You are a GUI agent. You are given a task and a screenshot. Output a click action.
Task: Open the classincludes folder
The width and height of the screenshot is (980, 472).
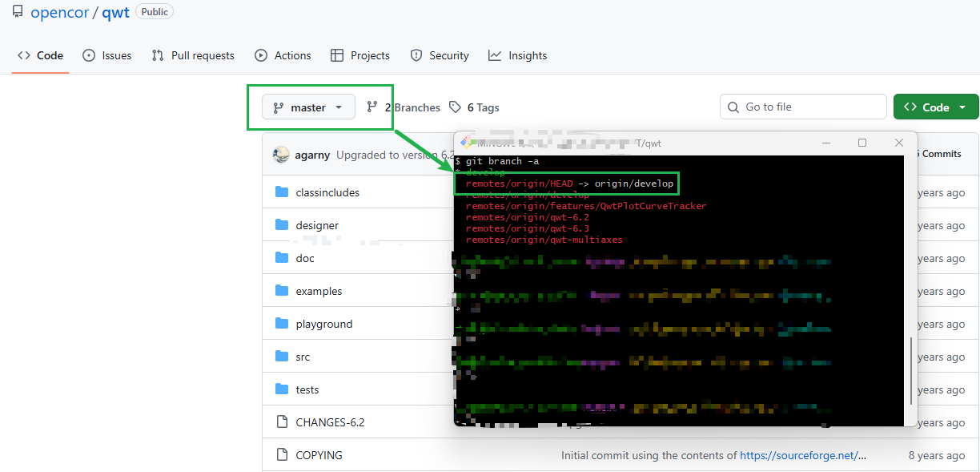coord(327,192)
